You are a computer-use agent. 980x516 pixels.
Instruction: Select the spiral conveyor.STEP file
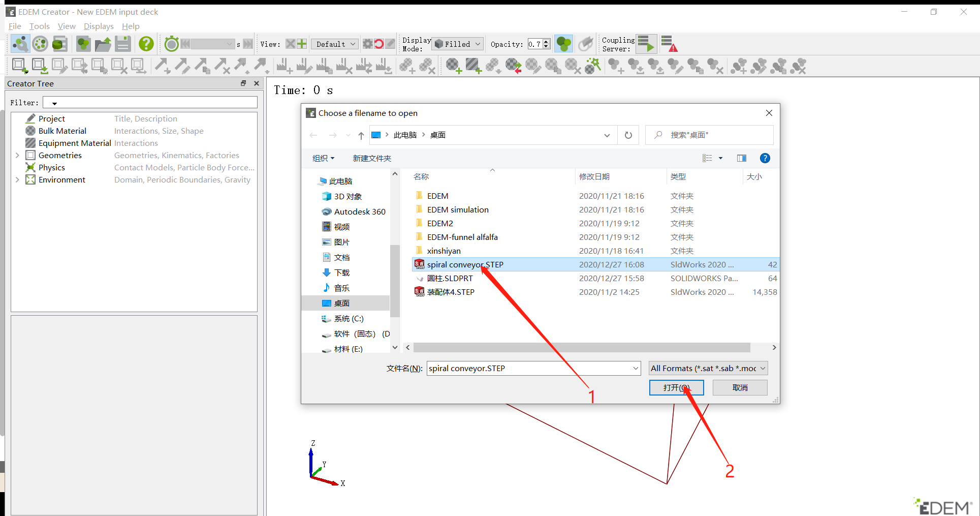pos(465,264)
